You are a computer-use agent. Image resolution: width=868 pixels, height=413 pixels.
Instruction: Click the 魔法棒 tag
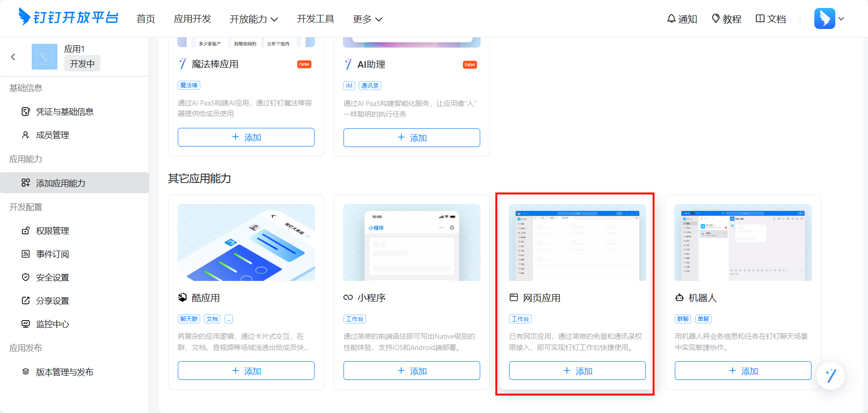(189, 85)
